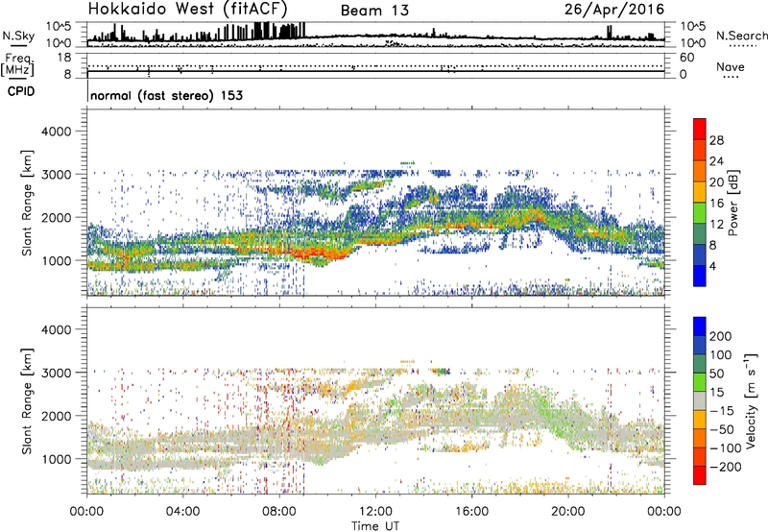The image size is (768, 532).
Task: Click the 'CPID' row label
Action: coord(21,91)
